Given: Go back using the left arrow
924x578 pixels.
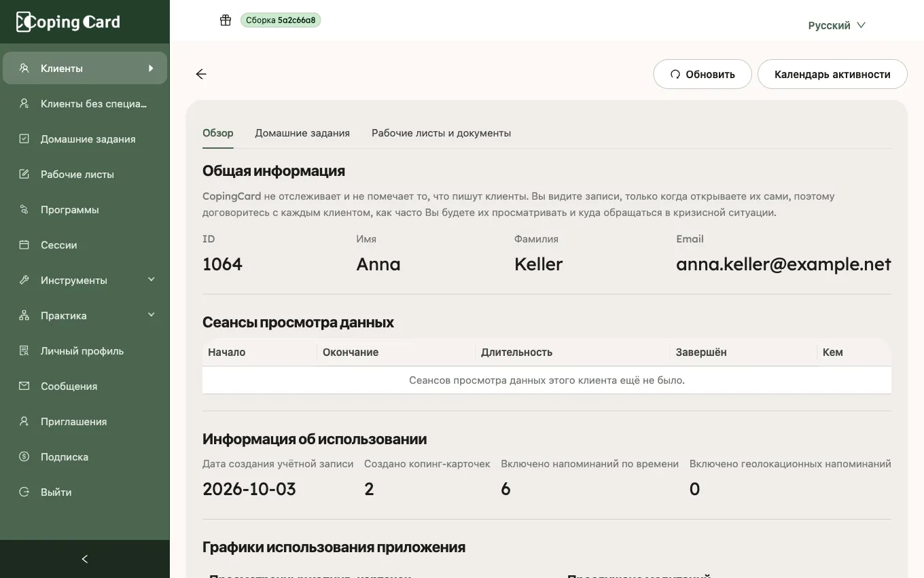Looking at the screenshot, I should point(201,74).
